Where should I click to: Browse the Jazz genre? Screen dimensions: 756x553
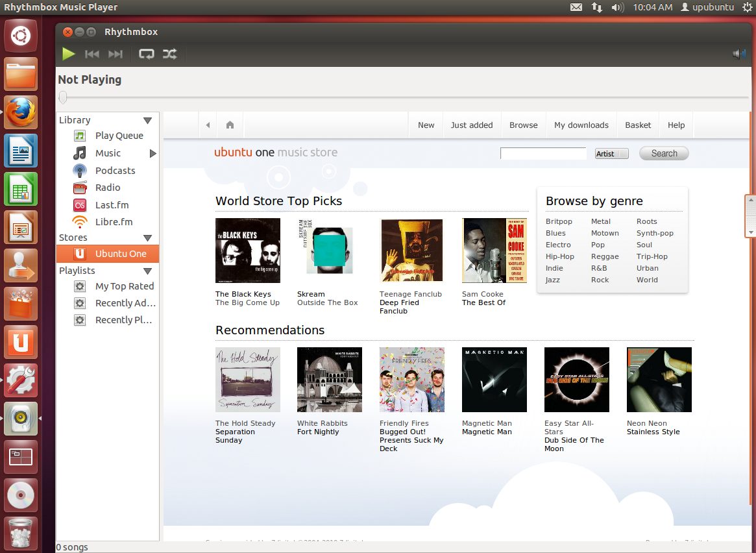pyautogui.click(x=552, y=280)
